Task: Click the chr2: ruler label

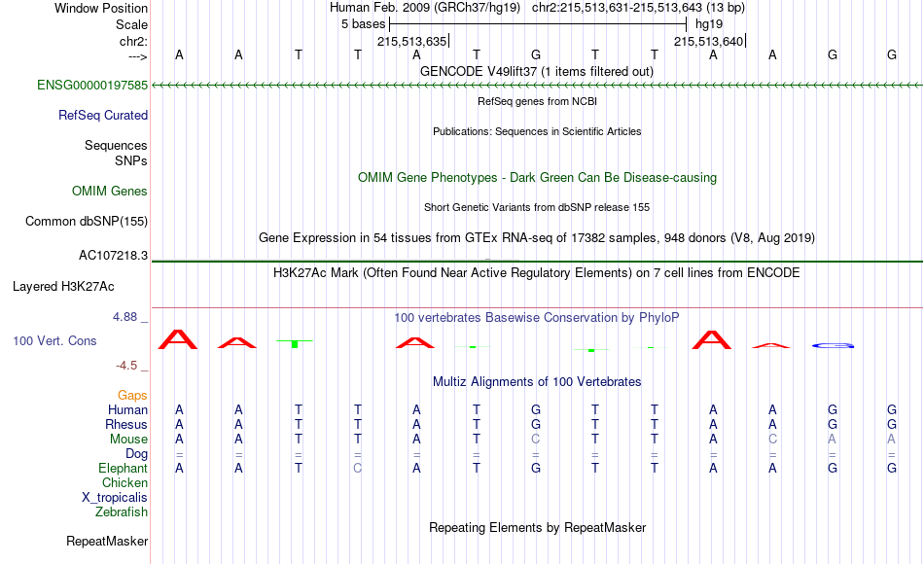Action: coord(133,41)
